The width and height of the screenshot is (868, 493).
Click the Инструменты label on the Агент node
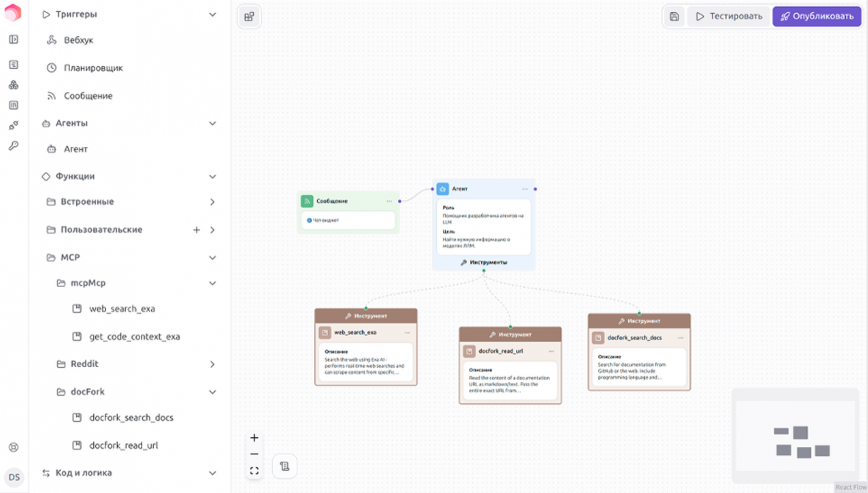pos(484,263)
